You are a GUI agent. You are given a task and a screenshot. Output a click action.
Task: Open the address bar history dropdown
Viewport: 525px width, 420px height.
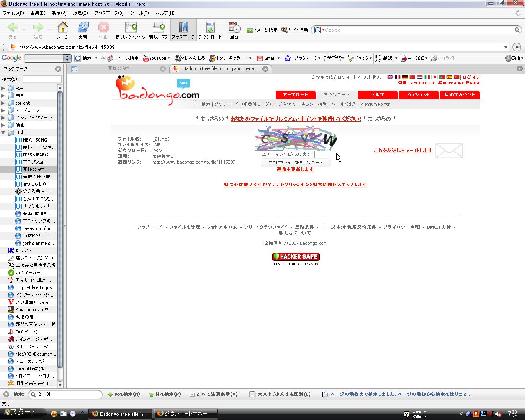coord(506,47)
